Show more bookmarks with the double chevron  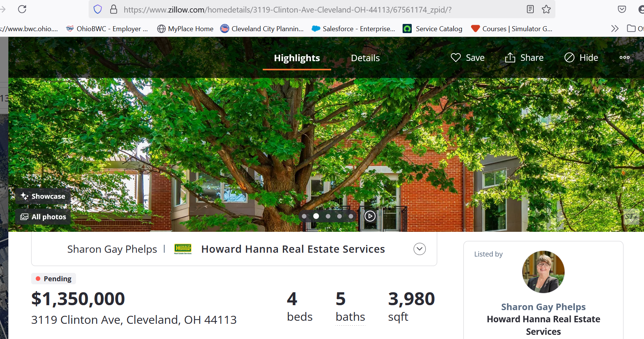click(x=615, y=29)
